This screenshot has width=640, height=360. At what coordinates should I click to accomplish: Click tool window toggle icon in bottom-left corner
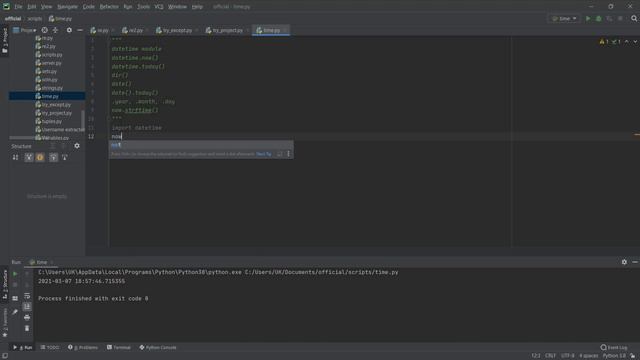[5, 356]
